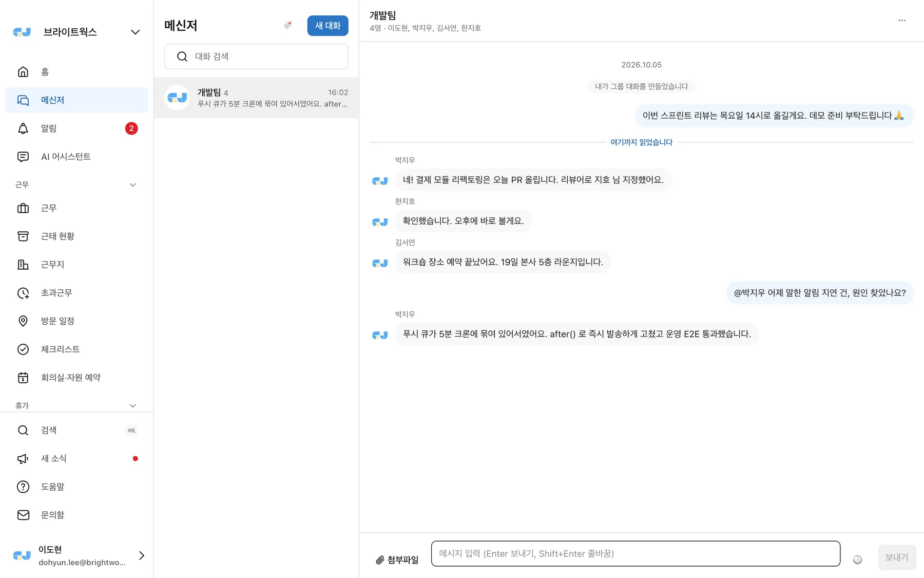Viewport: 924px width, 578px height.
Task: Select 메신저 in the sidebar menu
Action: tap(76, 100)
